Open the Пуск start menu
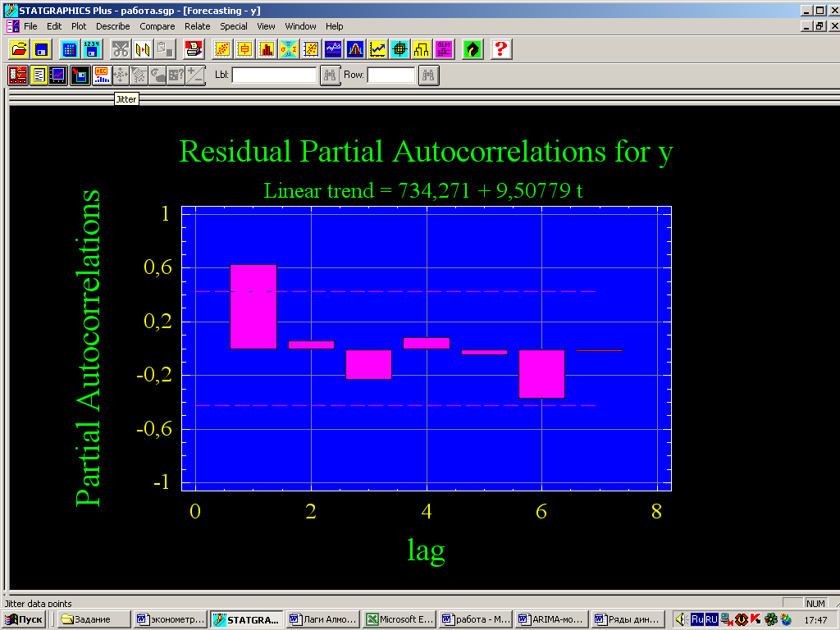 (x=24, y=620)
